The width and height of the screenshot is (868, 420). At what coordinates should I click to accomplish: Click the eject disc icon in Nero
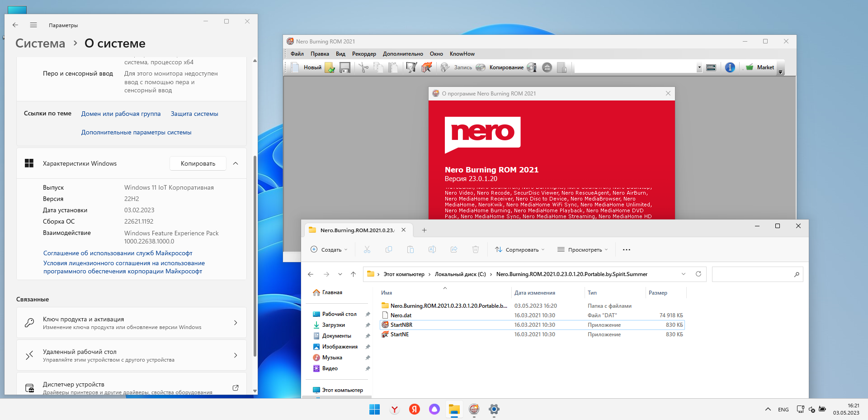[x=547, y=68]
